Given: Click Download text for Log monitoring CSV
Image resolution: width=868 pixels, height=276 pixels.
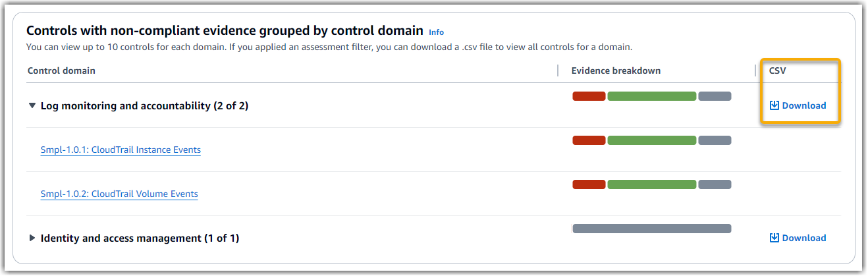Looking at the screenshot, I should pos(804,105).
